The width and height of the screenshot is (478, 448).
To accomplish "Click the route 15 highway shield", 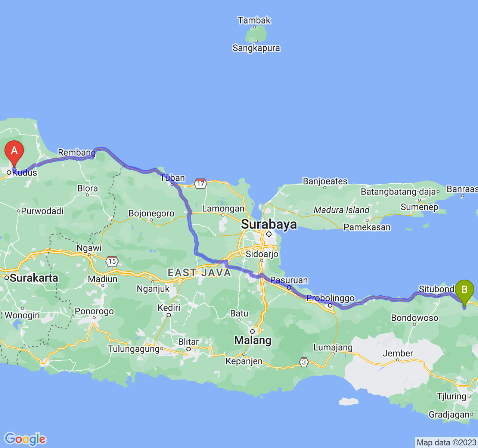I will [112, 261].
